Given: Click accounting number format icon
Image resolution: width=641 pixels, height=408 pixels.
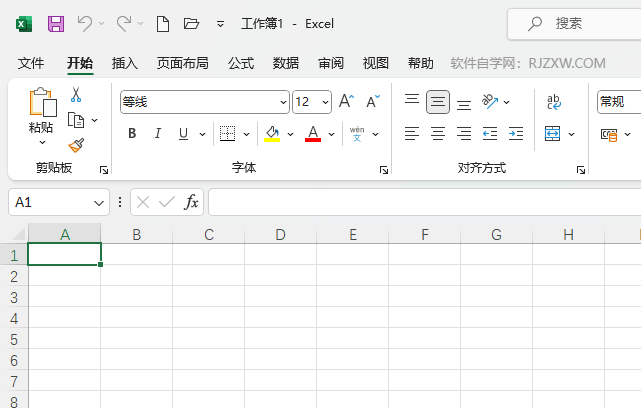Looking at the screenshot, I should pyautogui.click(x=609, y=135).
